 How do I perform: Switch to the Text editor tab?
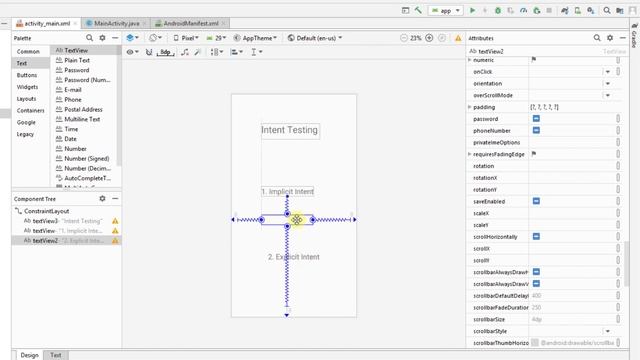[x=56, y=355]
